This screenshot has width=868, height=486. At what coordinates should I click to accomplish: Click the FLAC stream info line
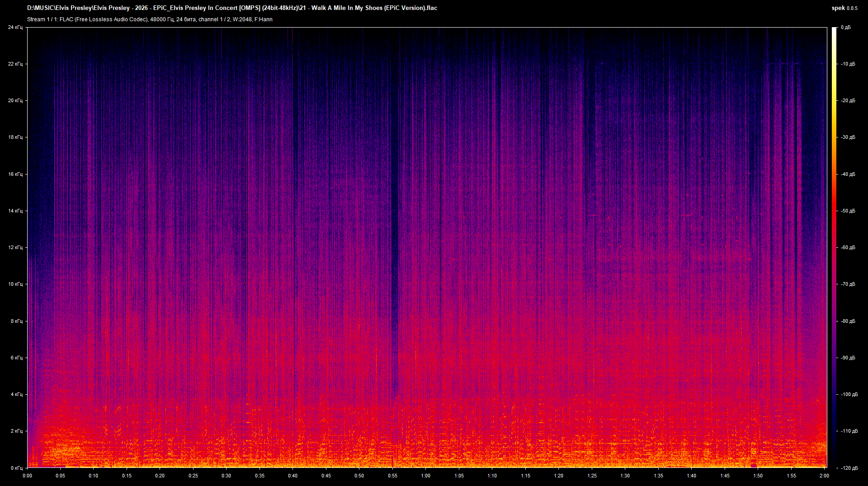point(150,19)
